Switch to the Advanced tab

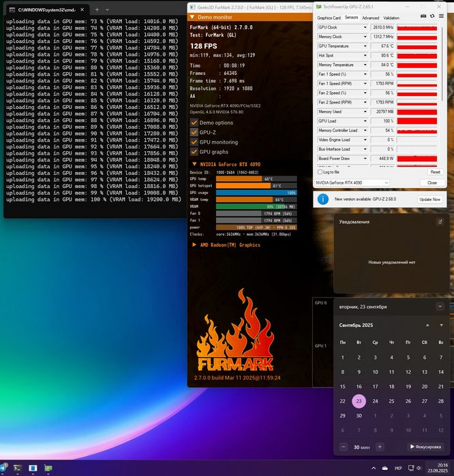coord(370,18)
